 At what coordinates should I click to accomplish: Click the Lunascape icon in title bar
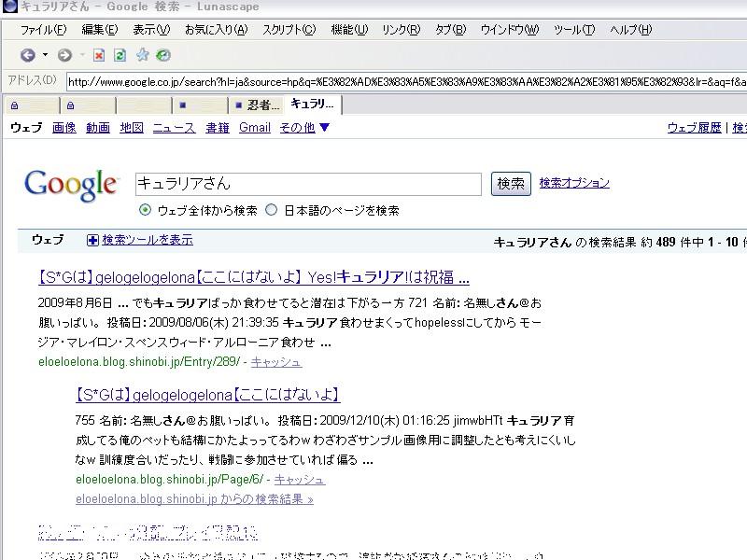10,7
